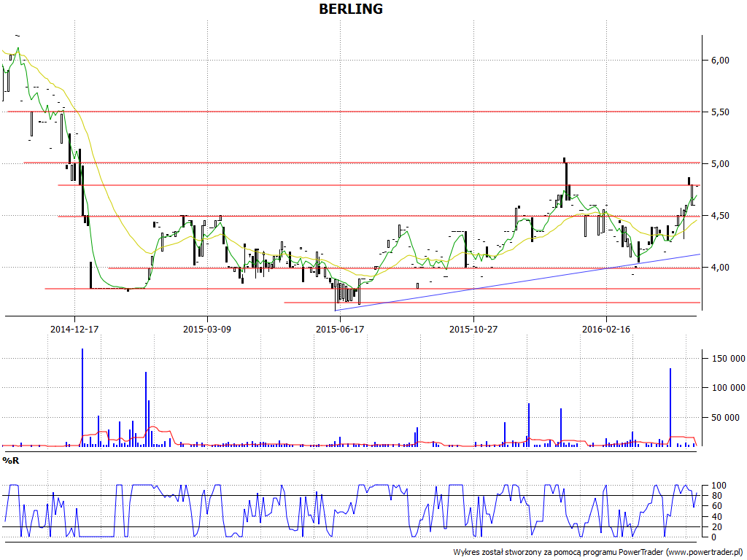This screenshot has width=747, height=560.
Task: Click the tallest volume bar near 2014-12-17
Action: 82,397
